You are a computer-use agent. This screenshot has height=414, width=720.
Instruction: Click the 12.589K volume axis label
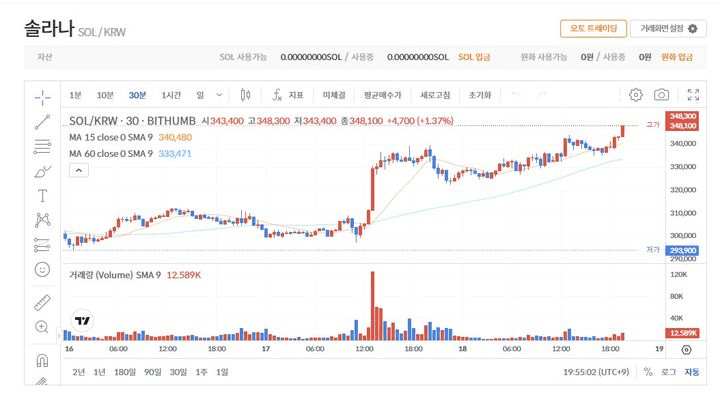pyautogui.click(x=682, y=333)
